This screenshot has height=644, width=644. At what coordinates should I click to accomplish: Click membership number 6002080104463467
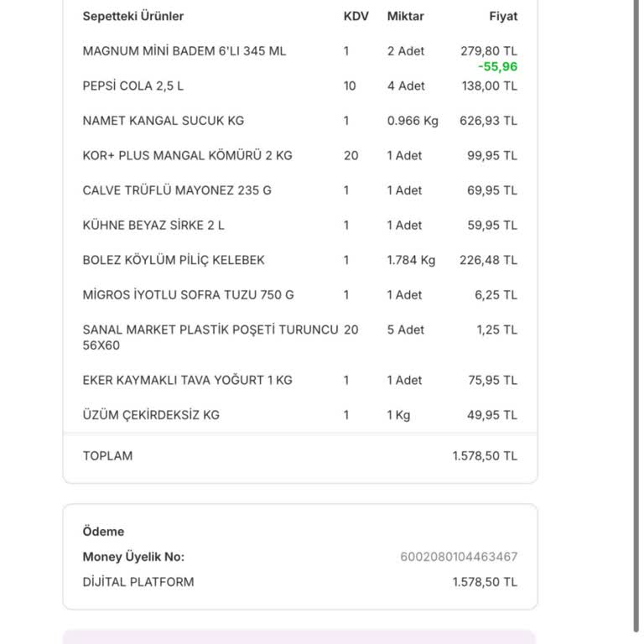pos(459,557)
